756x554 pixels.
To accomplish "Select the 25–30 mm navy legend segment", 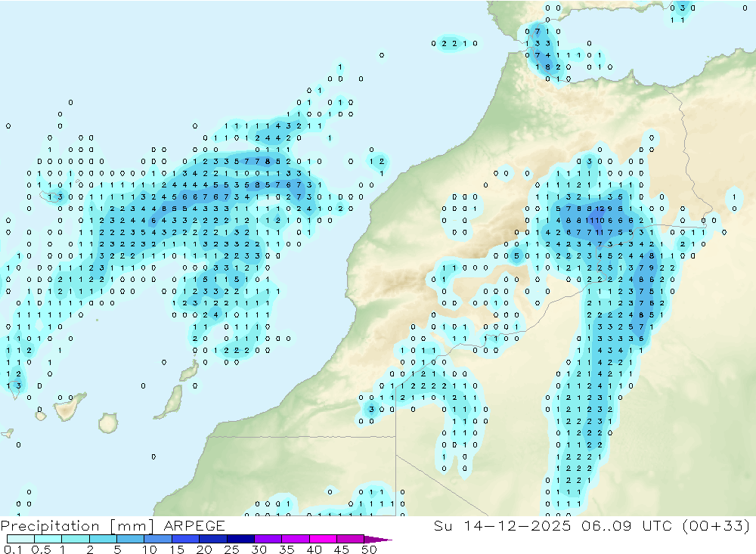I will (240, 539).
